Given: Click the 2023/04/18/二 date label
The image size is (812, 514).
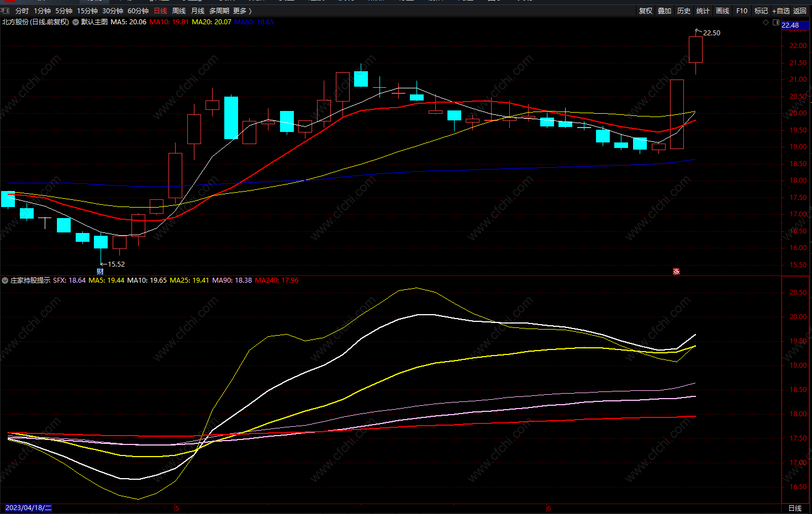Looking at the screenshot, I should click(28, 508).
